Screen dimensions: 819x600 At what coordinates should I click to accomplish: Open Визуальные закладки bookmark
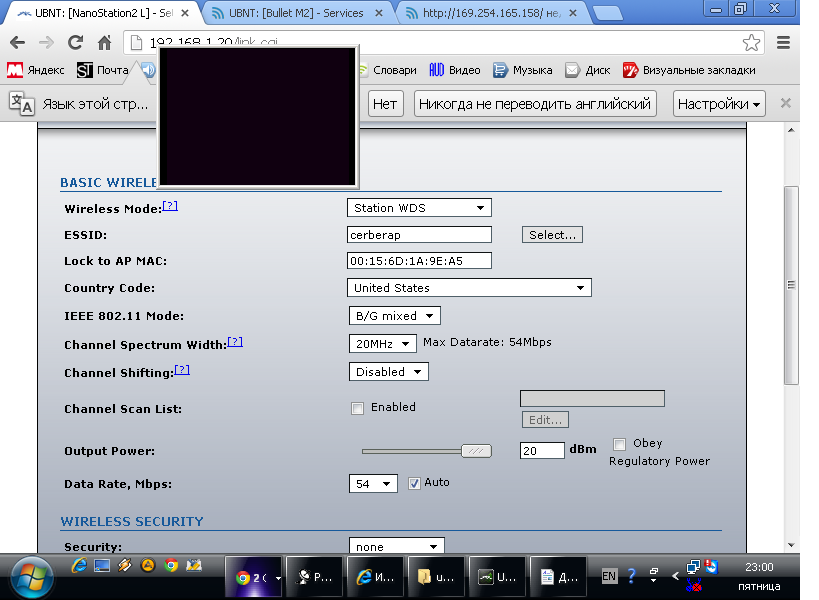pyautogui.click(x=689, y=70)
